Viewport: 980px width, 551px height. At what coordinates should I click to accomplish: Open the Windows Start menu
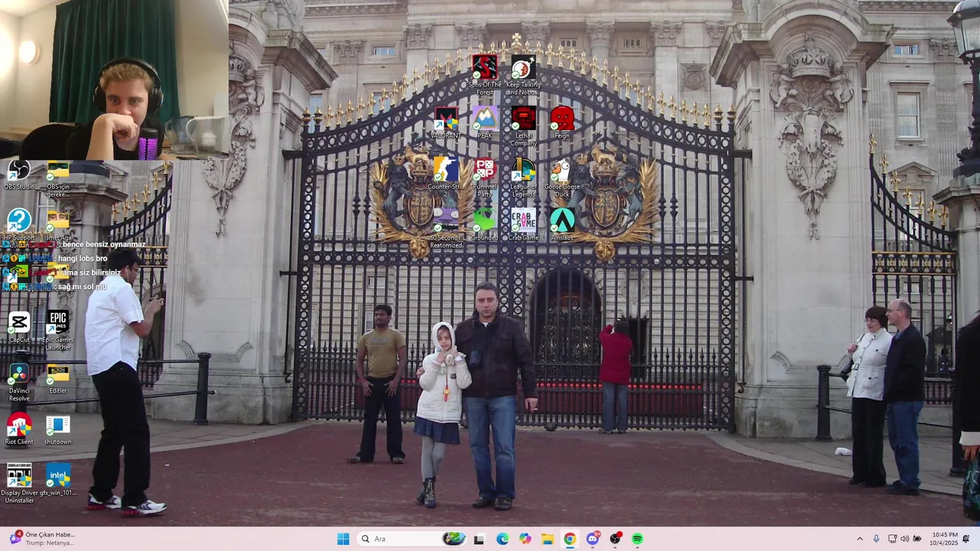coord(343,539)
